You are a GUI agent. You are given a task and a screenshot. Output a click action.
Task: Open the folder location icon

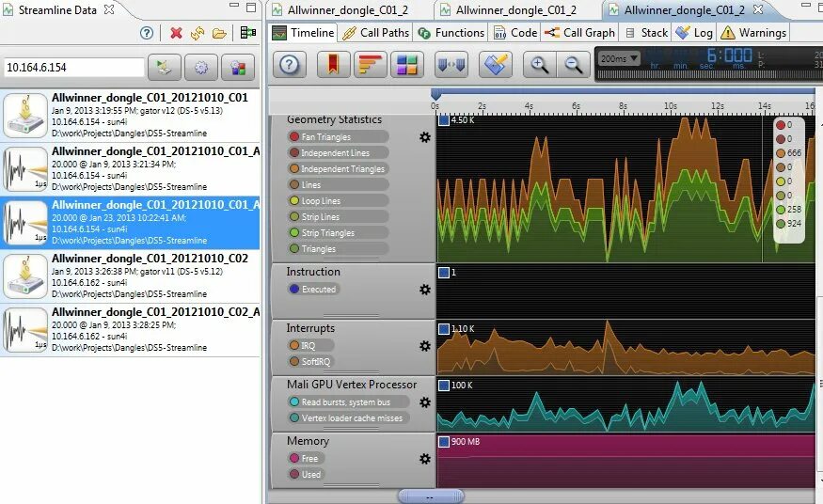[x=219, y=34]
